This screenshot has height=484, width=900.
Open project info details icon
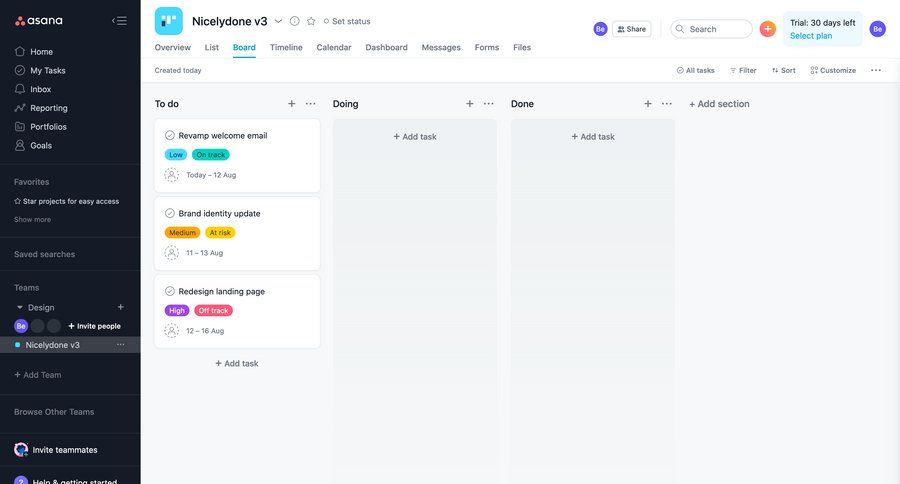coord(294,21)
